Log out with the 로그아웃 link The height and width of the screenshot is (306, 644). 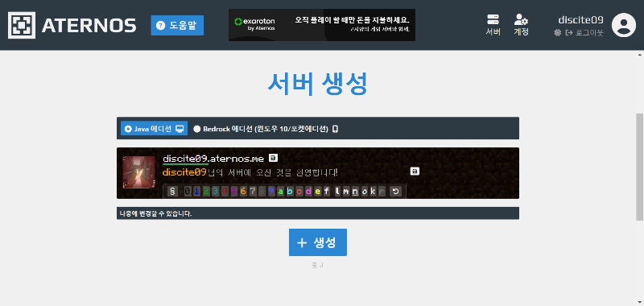click(x=584, y=33)
